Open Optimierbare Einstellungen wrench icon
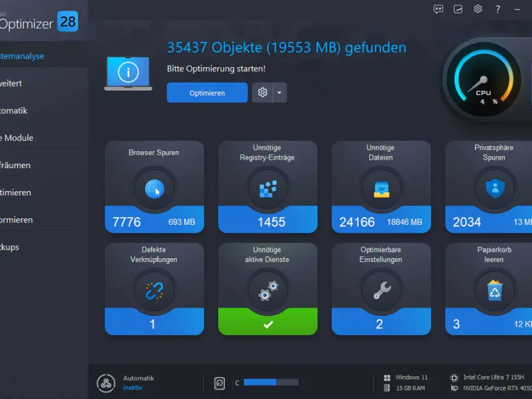 tap(381, 291)
